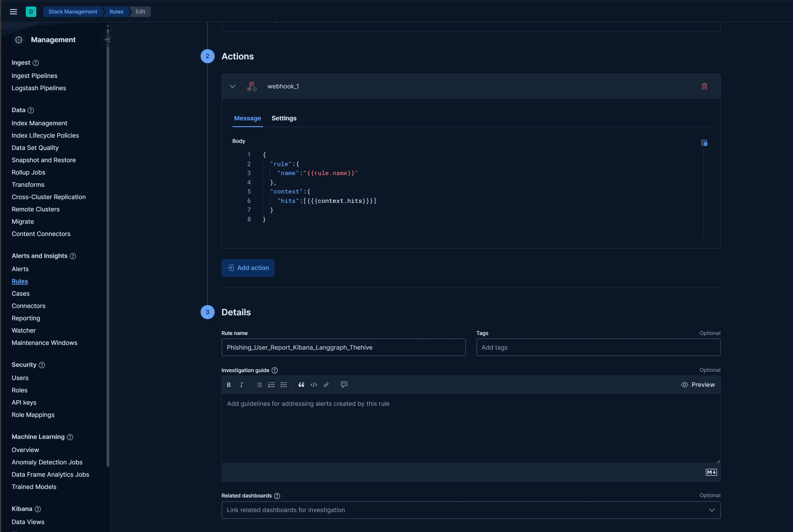Insert code formatting in Investigation guide
Viewport: 793px width, 532px height.
tap(314, 385)
